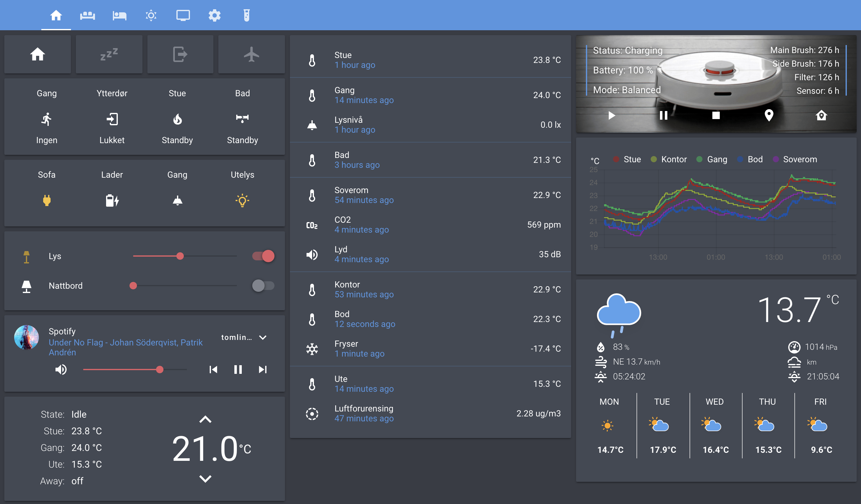The height and width of the screenshot is (504, 861).
Task: Click the robot vacuum play button
Action: pyautogui.click(x=612, y=115)
